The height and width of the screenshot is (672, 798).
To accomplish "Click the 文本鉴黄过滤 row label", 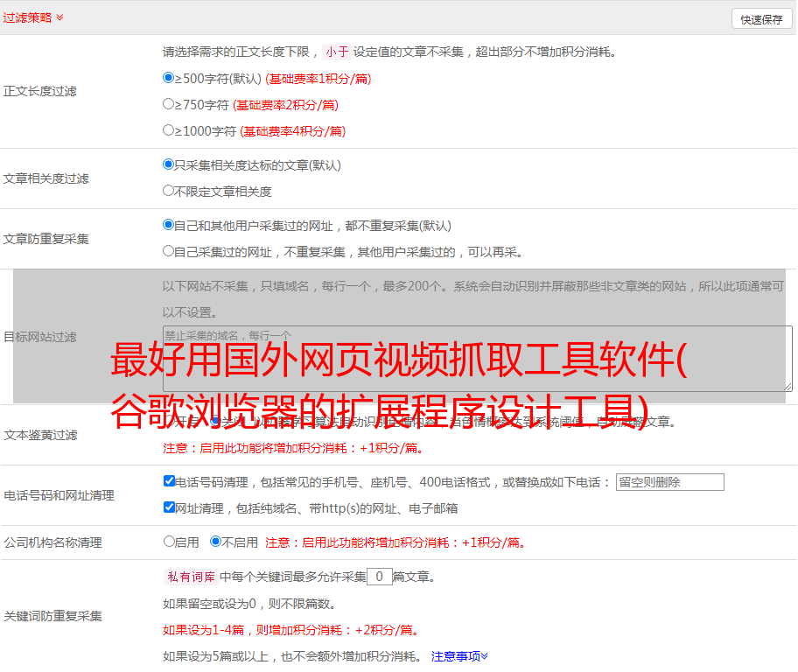I will click(40, 435).
